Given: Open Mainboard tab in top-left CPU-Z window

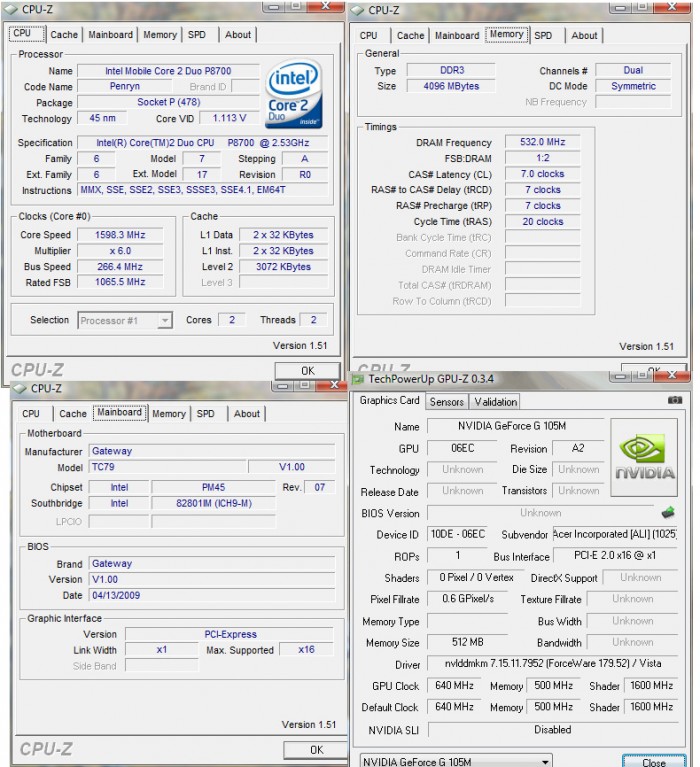Looking at the screenshot, I should tap(111, 35).
